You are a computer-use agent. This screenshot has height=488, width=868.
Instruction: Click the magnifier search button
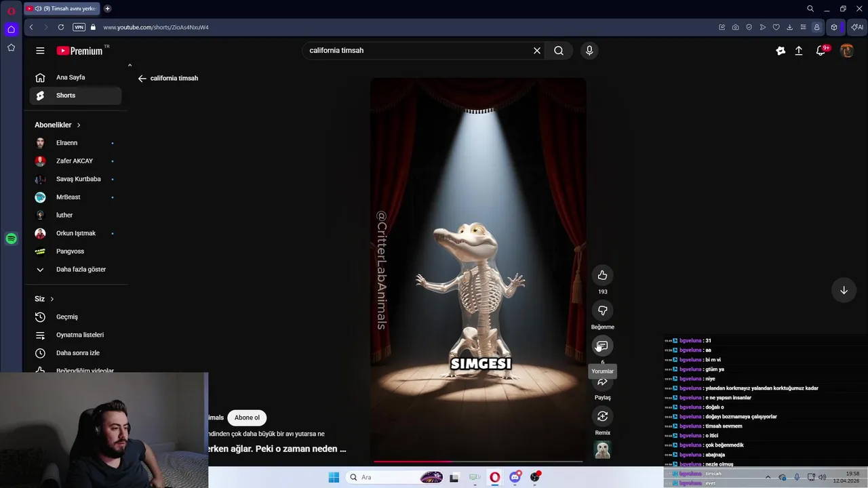tap(559, 50)
